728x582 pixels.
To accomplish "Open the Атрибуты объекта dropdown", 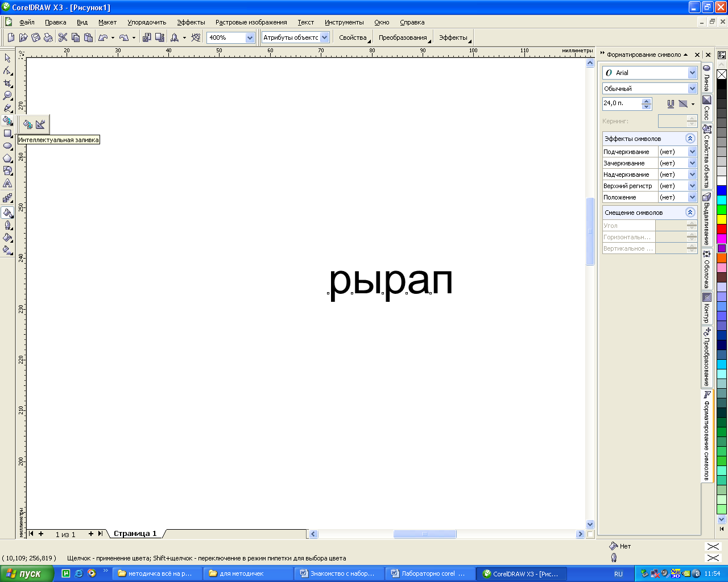I will 325,38.
